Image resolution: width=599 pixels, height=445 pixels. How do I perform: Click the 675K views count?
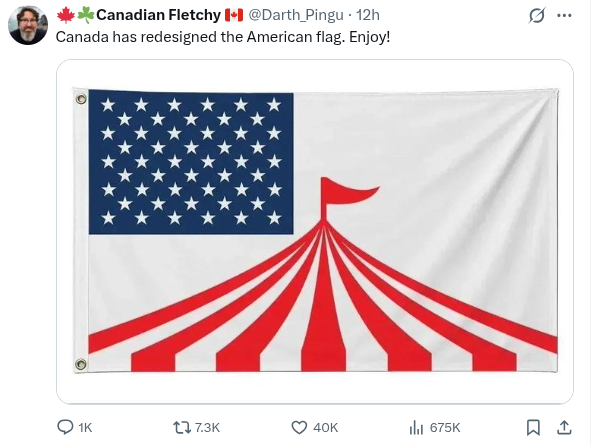point(445,427)
